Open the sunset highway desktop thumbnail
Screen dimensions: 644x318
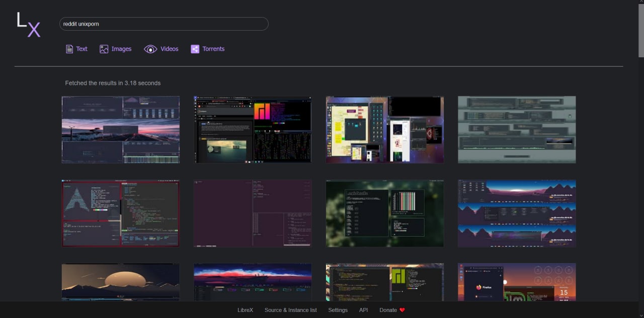(121, 130)
